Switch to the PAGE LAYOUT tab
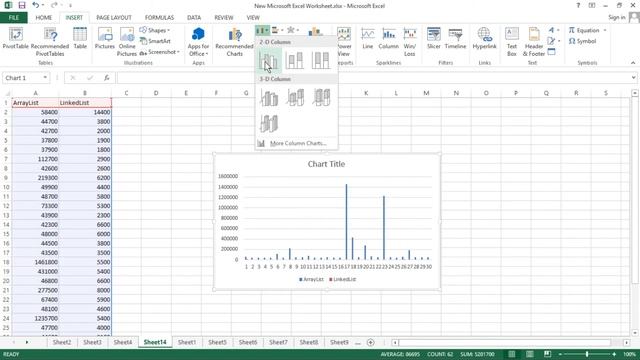 (114, 18)
